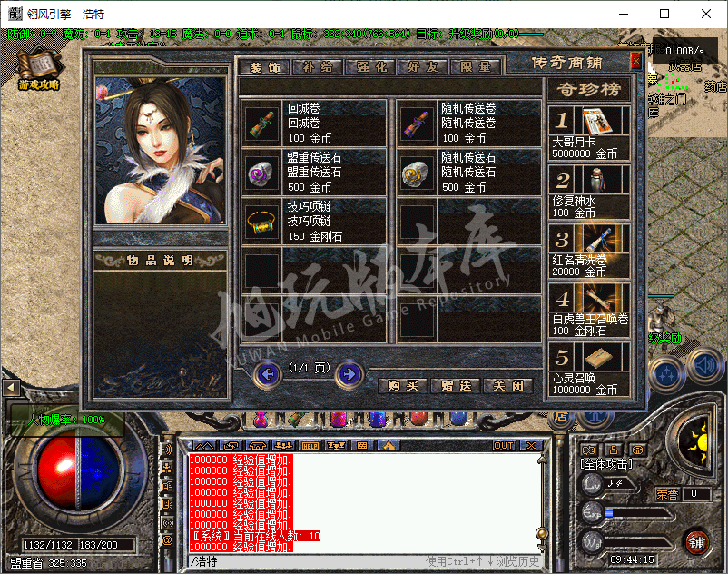Click the mountain icon in chat toolbar
Image resolution: width=728 pixels, height=574 pixels.
[x=204, y=446]
